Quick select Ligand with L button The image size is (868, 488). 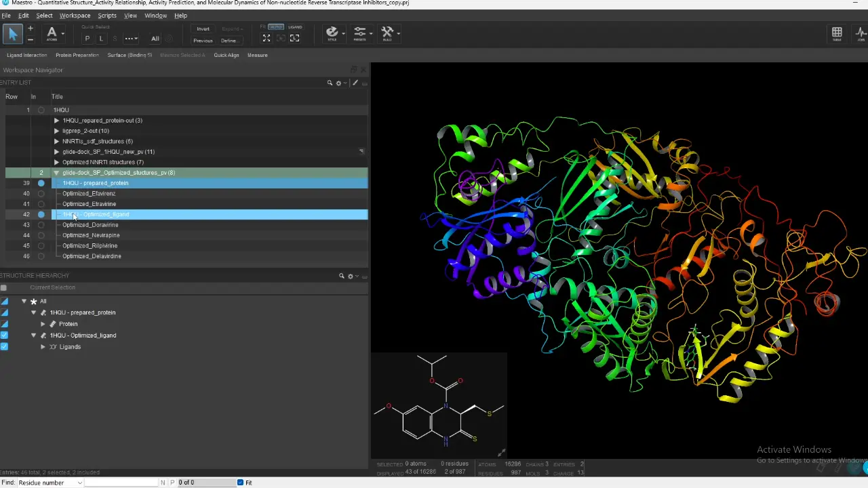pos(101,39)
